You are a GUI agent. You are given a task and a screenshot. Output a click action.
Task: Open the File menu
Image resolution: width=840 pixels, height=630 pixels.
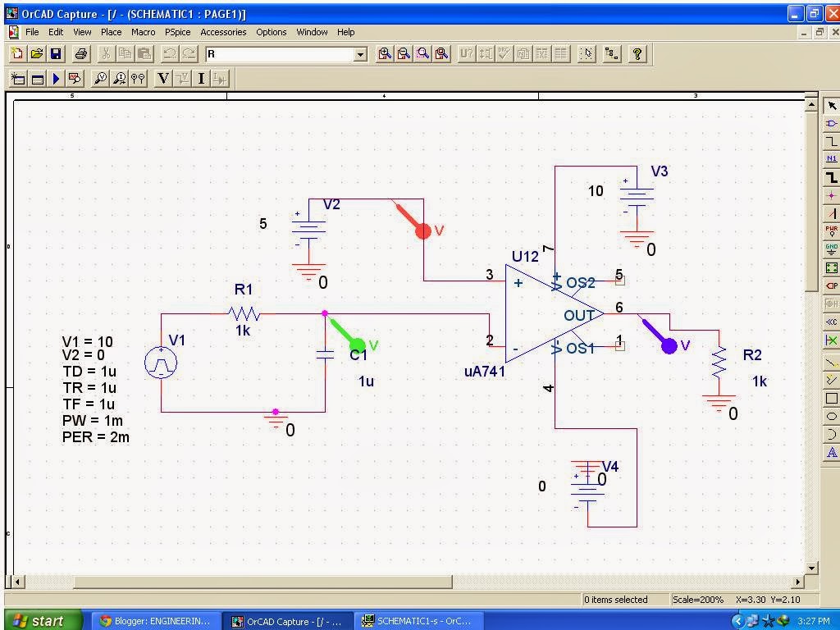(32, 32)
